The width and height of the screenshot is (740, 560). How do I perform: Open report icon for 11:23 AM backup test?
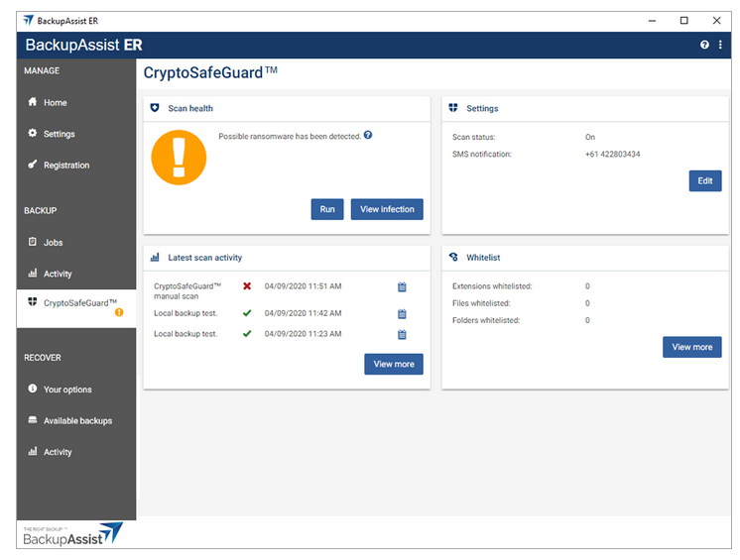point(402,335)
